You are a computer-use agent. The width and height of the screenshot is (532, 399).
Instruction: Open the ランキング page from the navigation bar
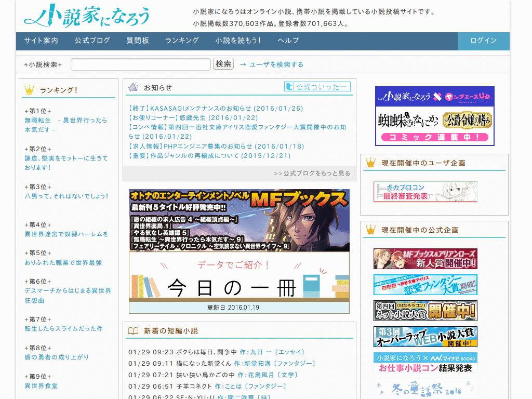point(181,40)
